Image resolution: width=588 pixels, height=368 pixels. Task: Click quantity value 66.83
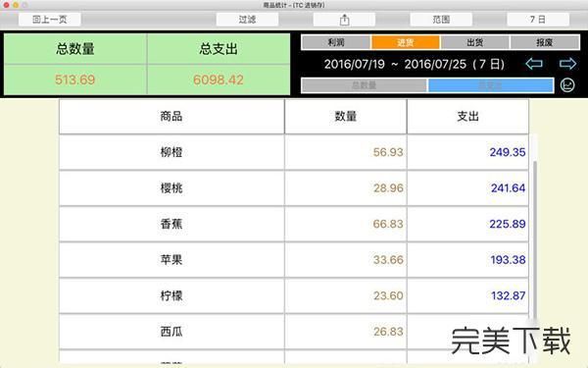point(388,224)
